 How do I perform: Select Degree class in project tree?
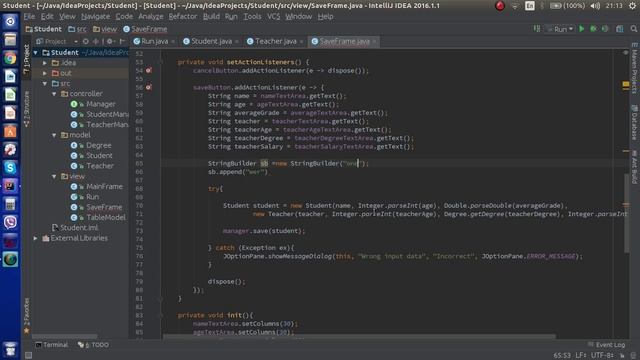click(98, 145)
